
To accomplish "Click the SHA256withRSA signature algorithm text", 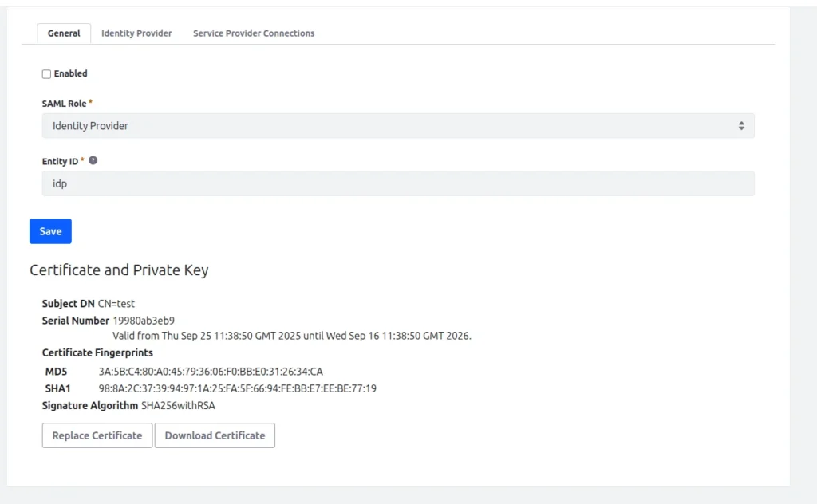I will pyautogui.click(x=178, y=405).
